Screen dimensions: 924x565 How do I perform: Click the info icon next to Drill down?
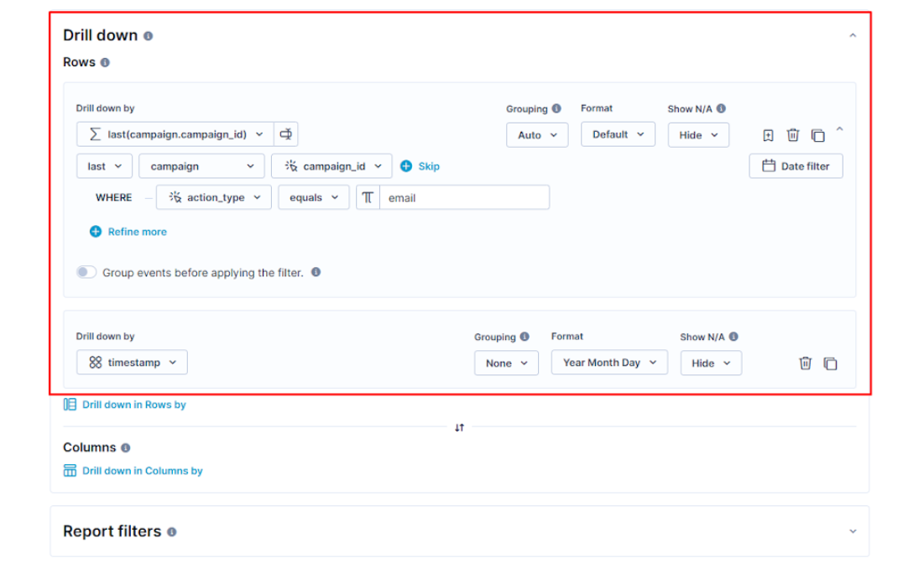[149, 36]
